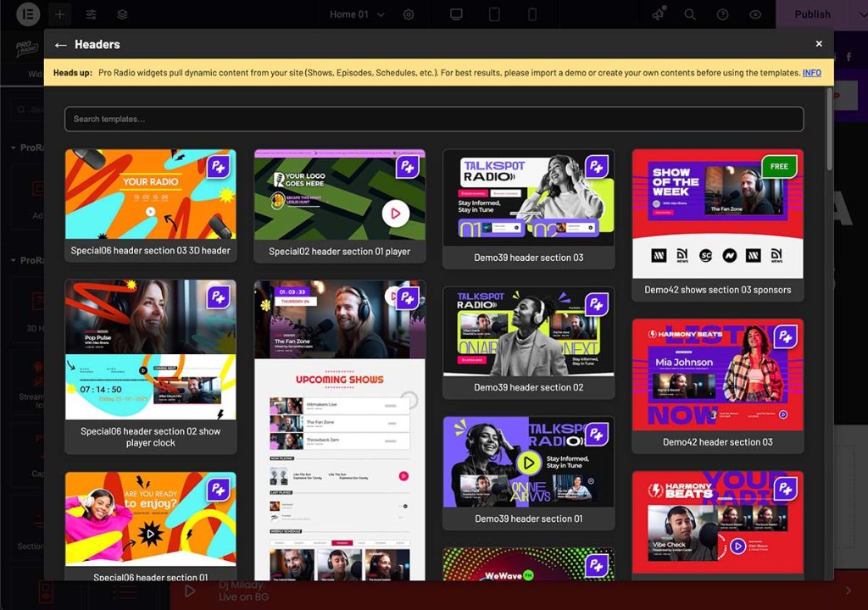Open the What's New megaphone icon
The image size is (868, 610).
(659, 14)
